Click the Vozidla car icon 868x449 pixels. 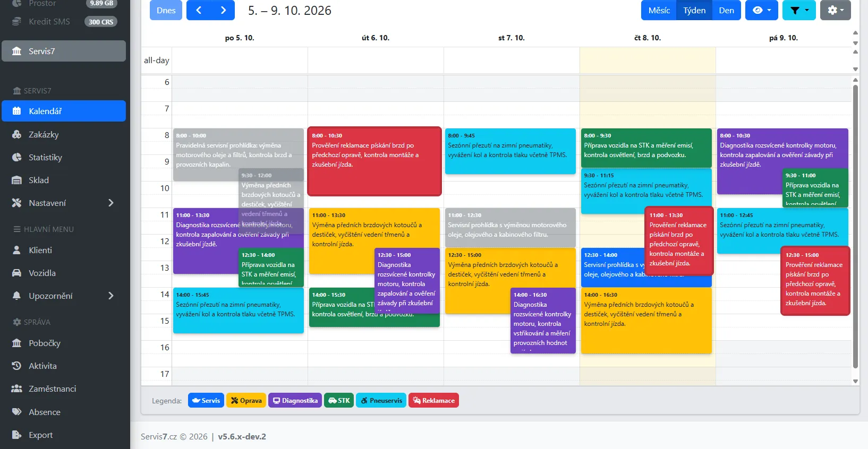pyautogui.click(x=16, y=273)
